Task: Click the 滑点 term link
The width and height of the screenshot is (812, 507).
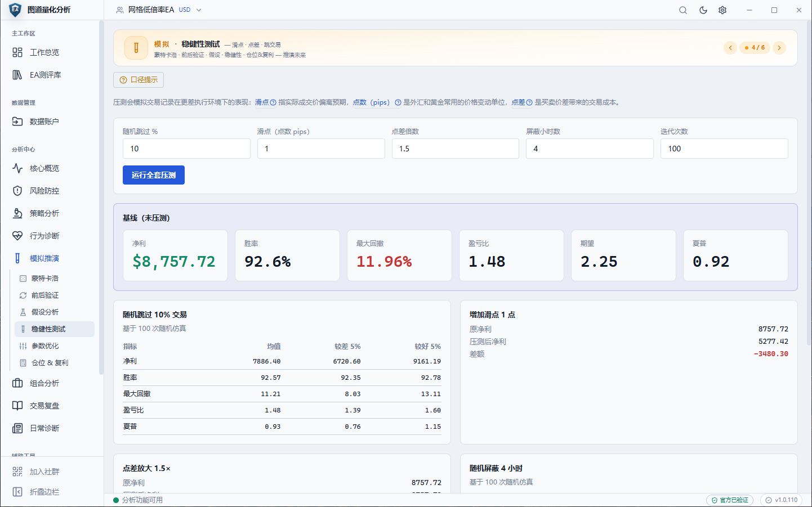Action: pyautogui.click(x=262, y=102)
